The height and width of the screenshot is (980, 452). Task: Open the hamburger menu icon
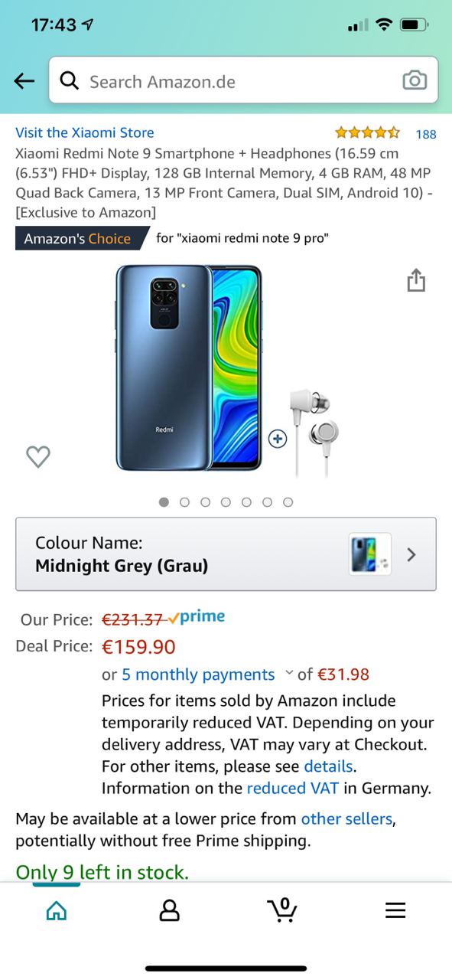395,910
